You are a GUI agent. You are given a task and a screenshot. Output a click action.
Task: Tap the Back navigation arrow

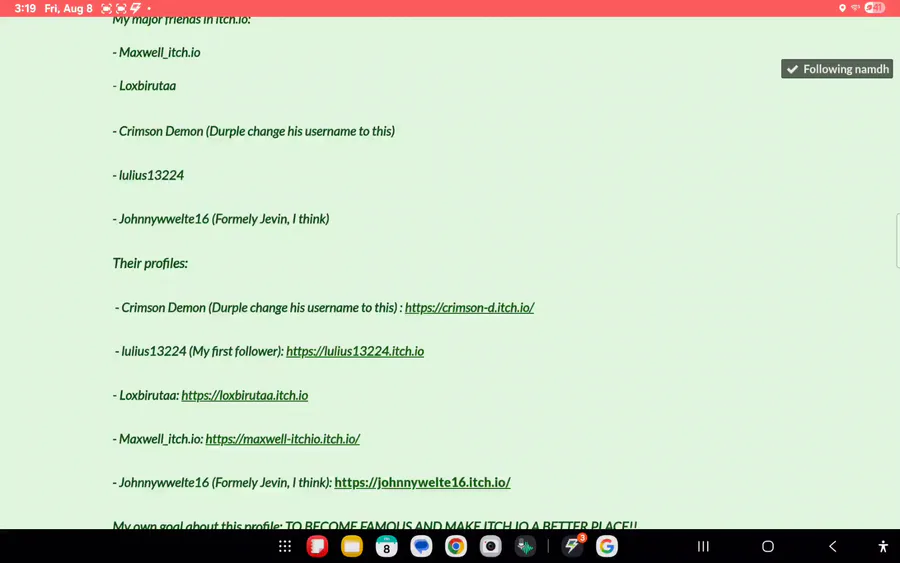pyautogui.click(x=832, y=546)
